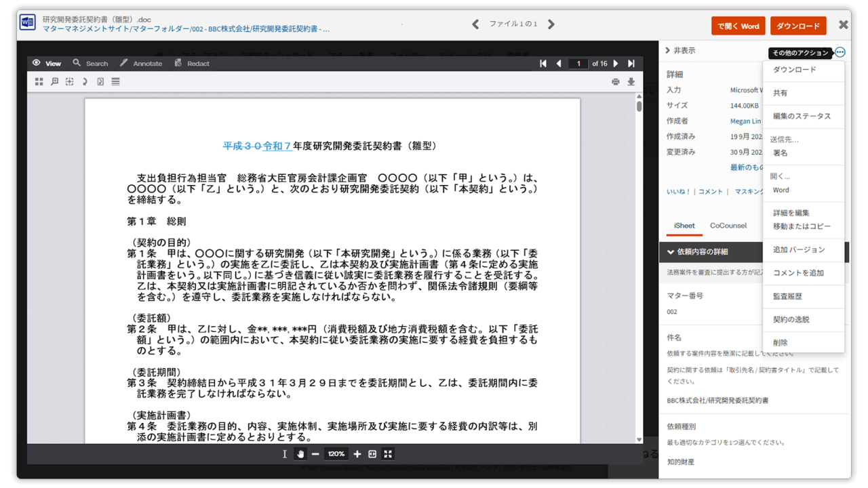
Task: Open the Megan Lin author link
Action: point(745,121)
